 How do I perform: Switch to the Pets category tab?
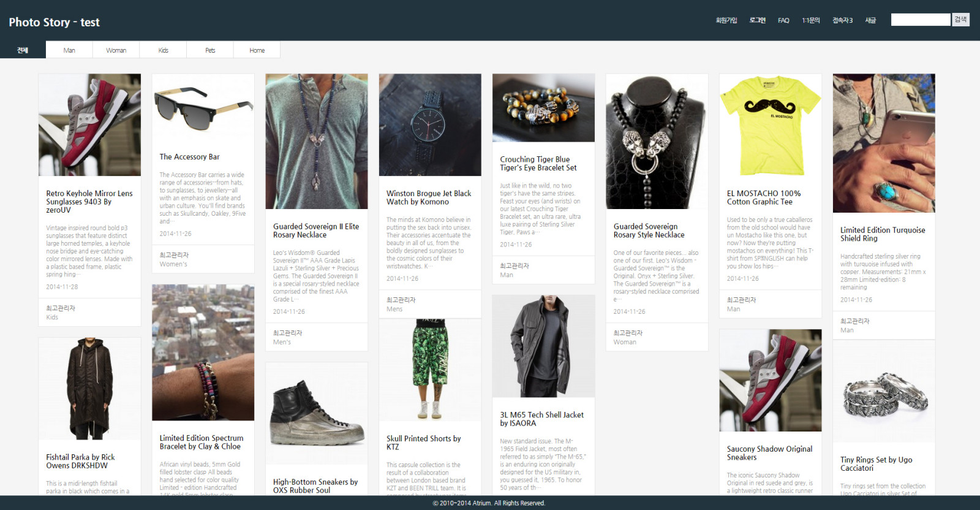pyautogui.click(x=210, y=50)
